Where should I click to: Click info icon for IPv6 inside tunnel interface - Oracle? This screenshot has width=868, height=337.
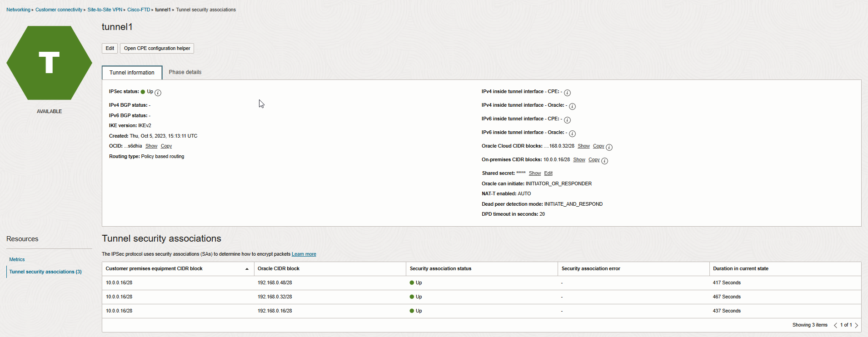[572, 134]
